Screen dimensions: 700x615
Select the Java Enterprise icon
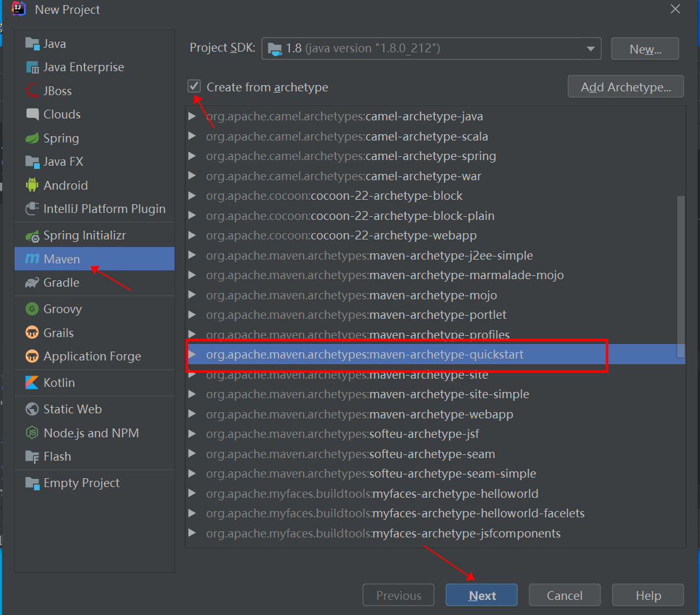pyautogui.click(x=32, y=67)
